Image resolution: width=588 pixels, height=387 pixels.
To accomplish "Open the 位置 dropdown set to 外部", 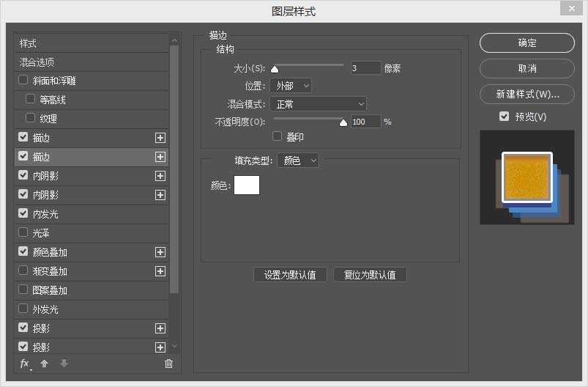I will [x=291, y=86].
